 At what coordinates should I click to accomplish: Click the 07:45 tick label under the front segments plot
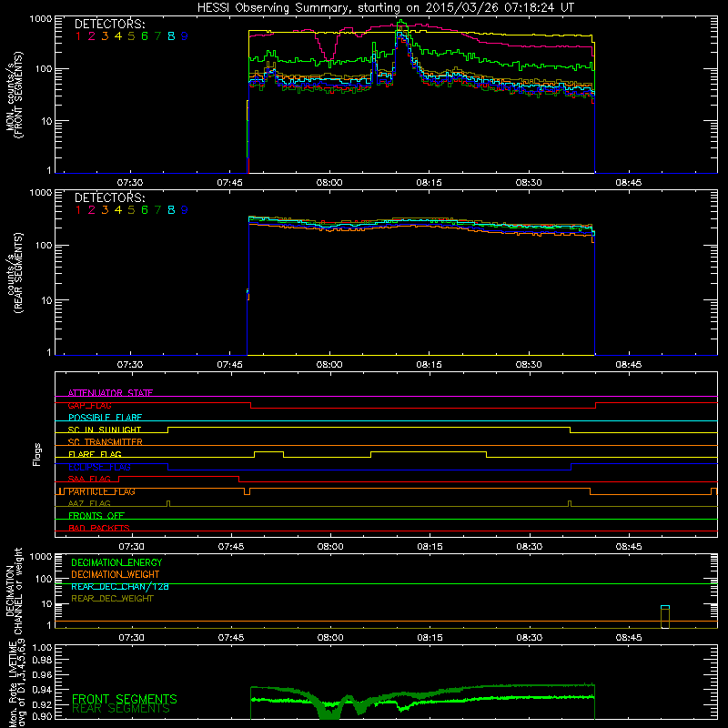230,183
